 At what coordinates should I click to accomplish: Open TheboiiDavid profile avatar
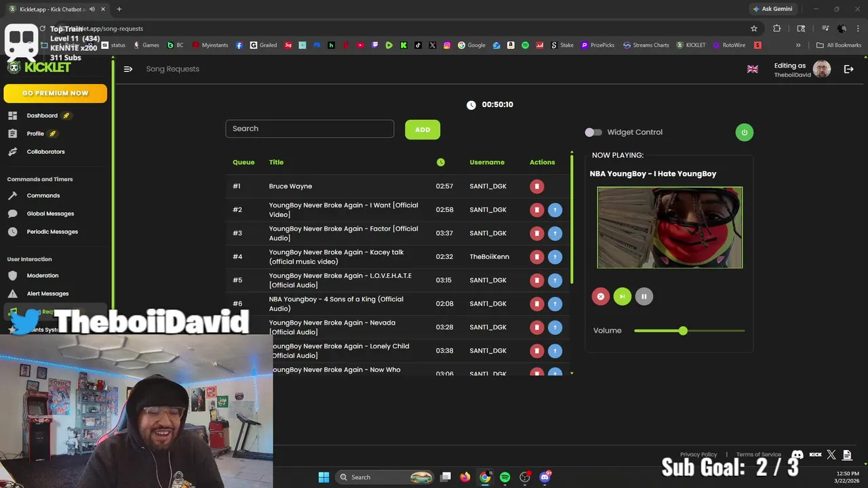[x=822, y=69]
